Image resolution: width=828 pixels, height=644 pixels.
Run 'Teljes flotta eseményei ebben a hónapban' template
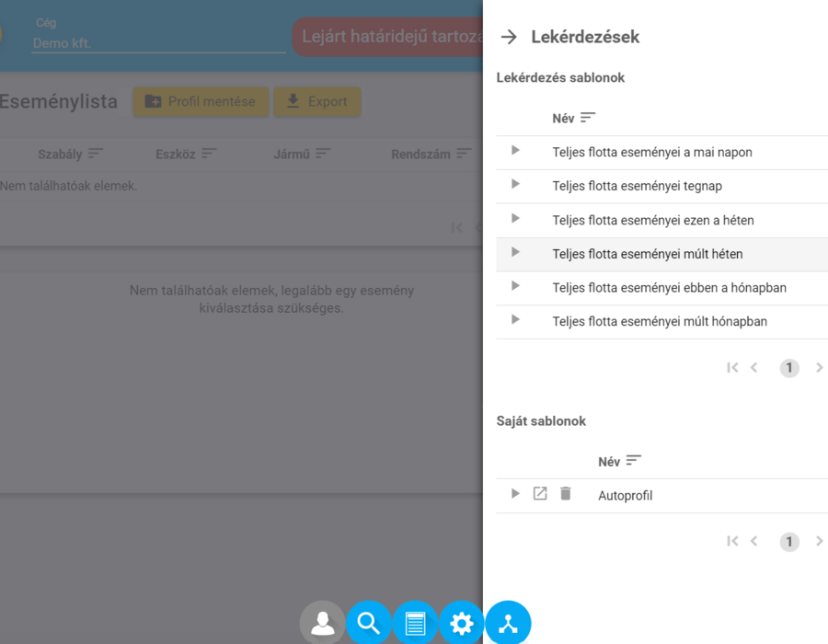515,286
